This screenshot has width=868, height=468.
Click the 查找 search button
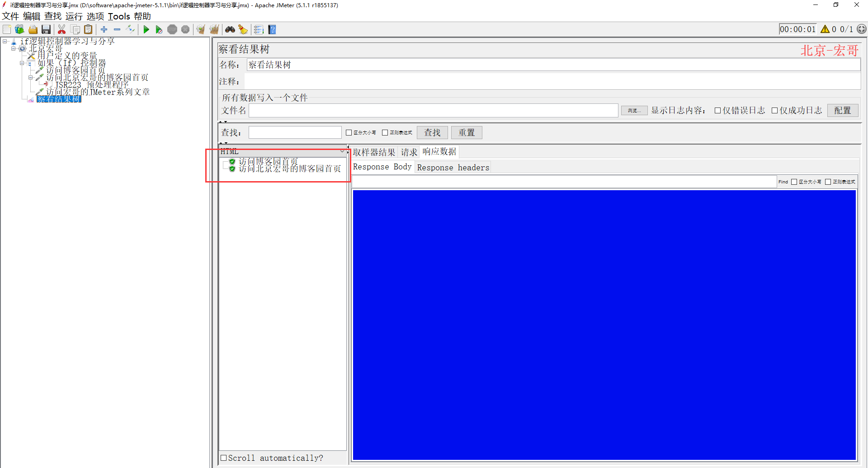click(432, 132)
